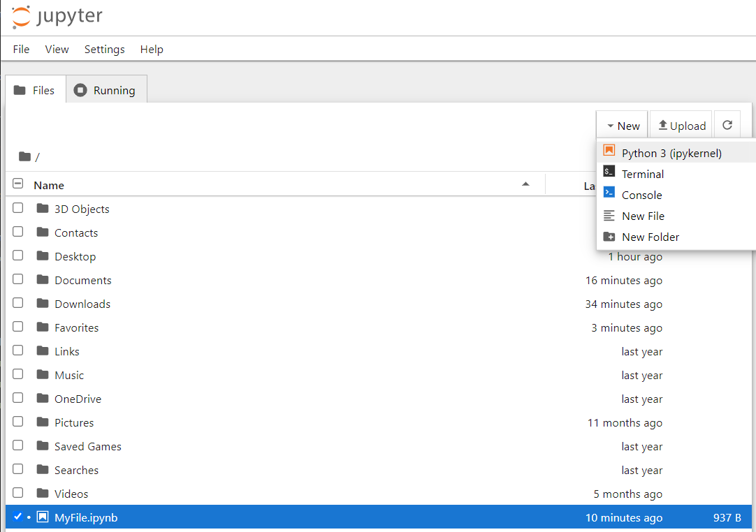The width and height of the screenshot is (756, 532).
Task: Click the Upload arrow icon
Action: 663,125
